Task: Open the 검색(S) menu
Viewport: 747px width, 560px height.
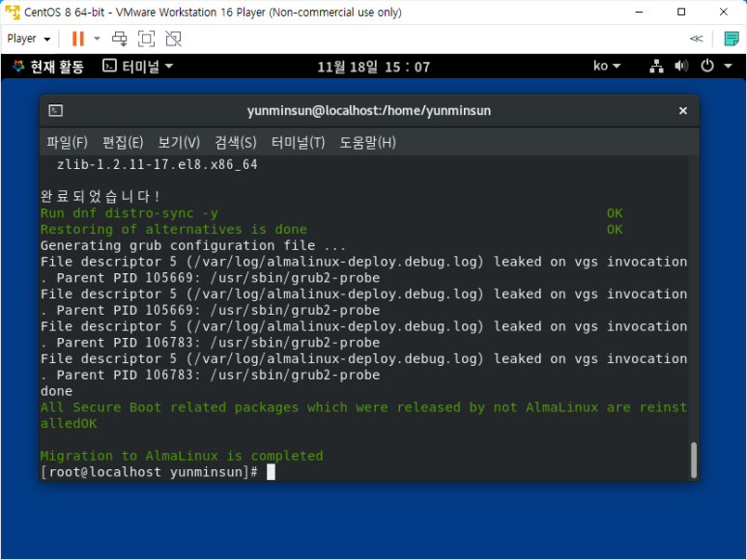Action: click(236, 142)
